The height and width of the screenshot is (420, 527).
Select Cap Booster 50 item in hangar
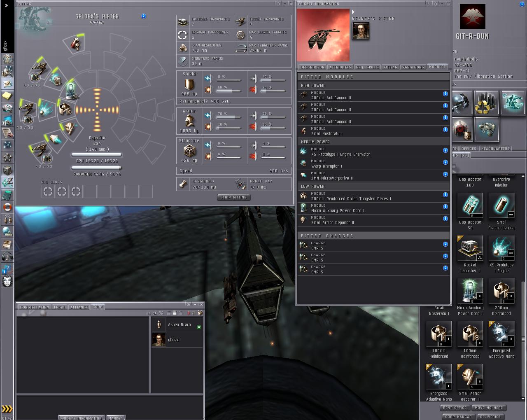470,211
